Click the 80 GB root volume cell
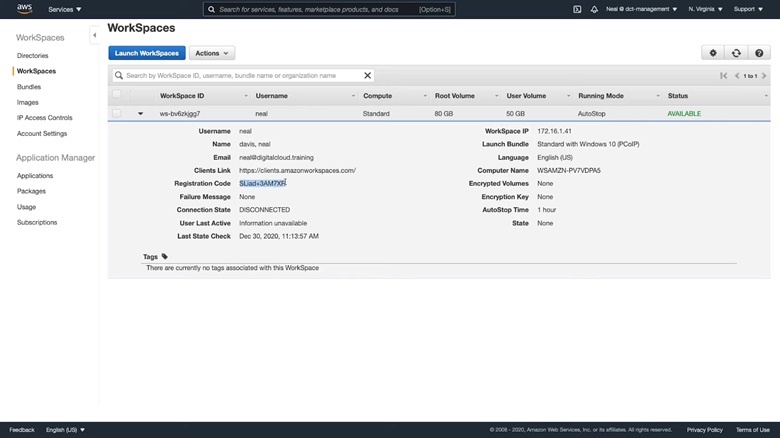Screen dimensions: 780x438 tap(444, 113)
